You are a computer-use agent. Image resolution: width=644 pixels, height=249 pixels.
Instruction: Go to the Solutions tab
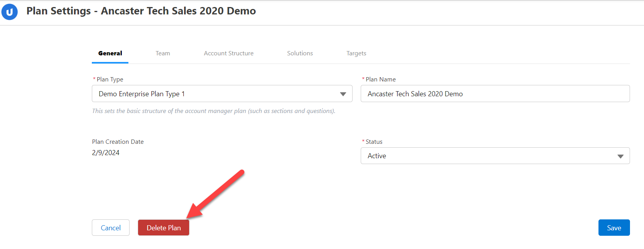point(300,53)
